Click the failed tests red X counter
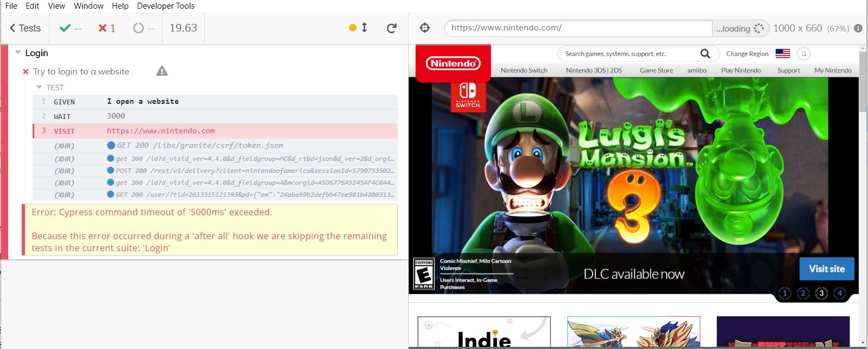Image resolution: width=868 pixels, height=349 pixels. (107, 28)
